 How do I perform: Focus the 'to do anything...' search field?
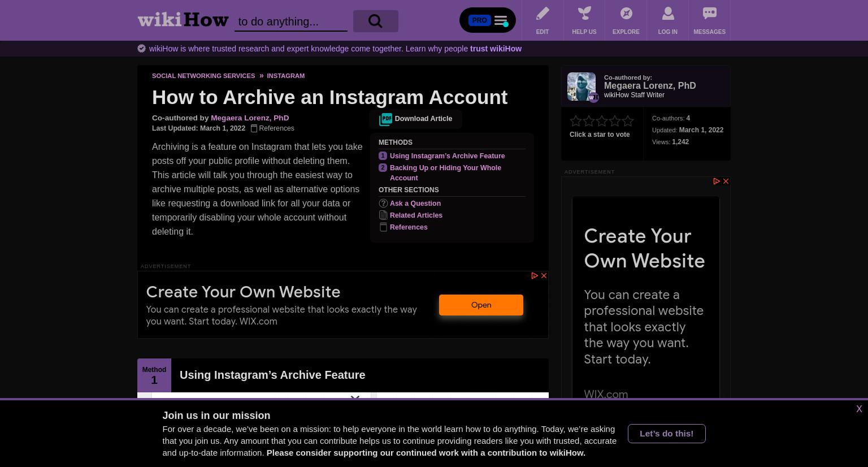point(291,21)
